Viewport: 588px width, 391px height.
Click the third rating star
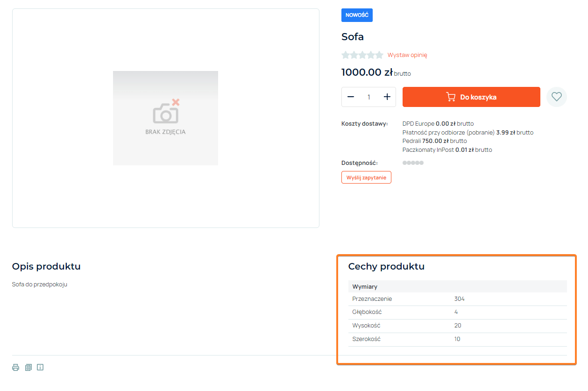(362, 55)
